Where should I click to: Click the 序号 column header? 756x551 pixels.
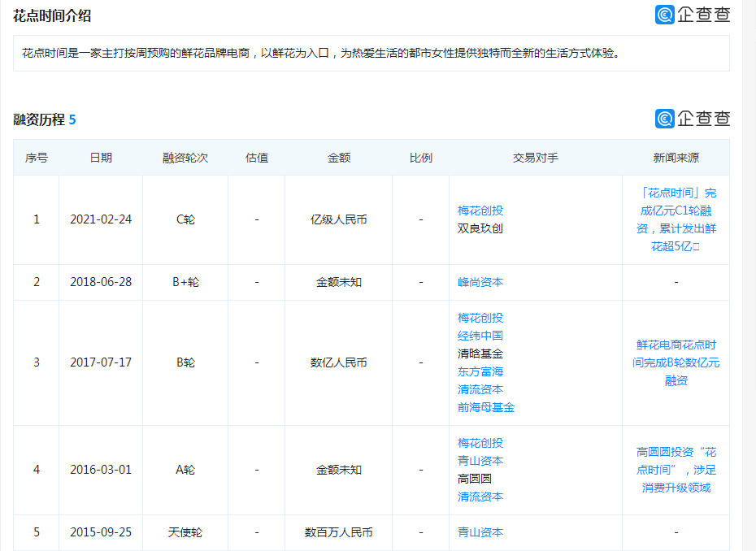(36, 158)
